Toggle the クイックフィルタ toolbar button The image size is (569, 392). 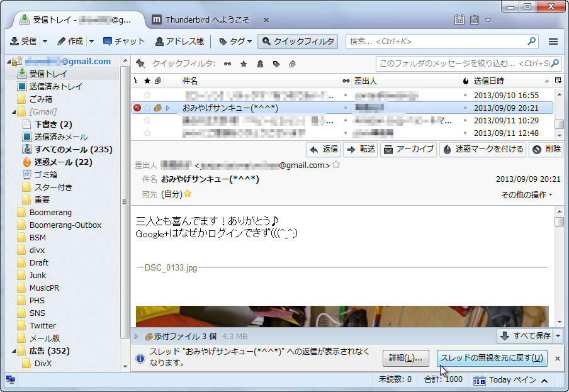pyautogui.click(x=298, y=42)
